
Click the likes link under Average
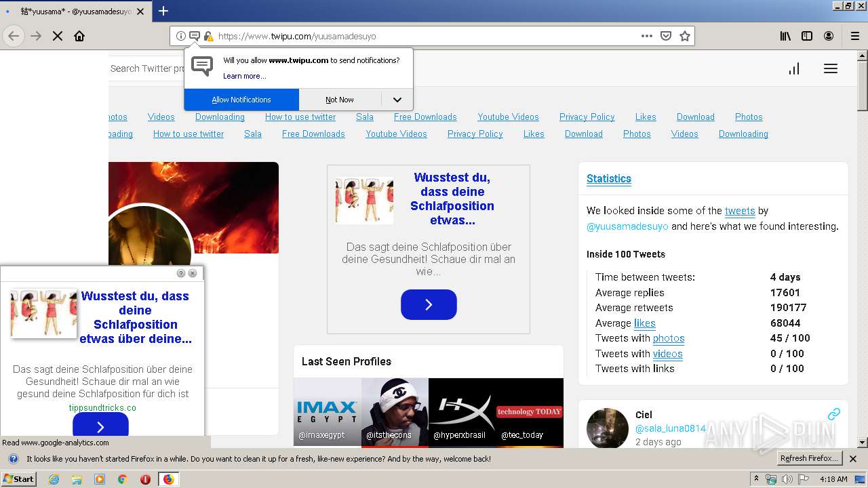pyautogui.click(x=645, y=323)
